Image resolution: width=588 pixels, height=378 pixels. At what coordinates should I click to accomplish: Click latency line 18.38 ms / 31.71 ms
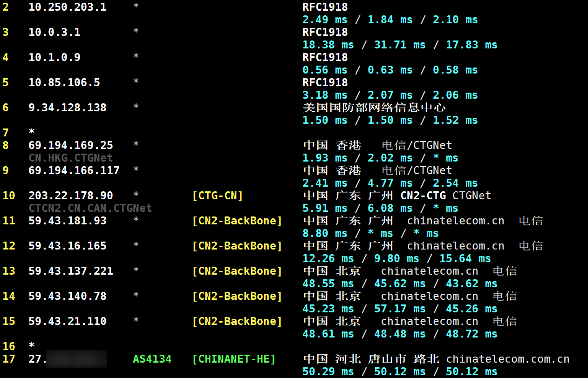click(400, 45)
